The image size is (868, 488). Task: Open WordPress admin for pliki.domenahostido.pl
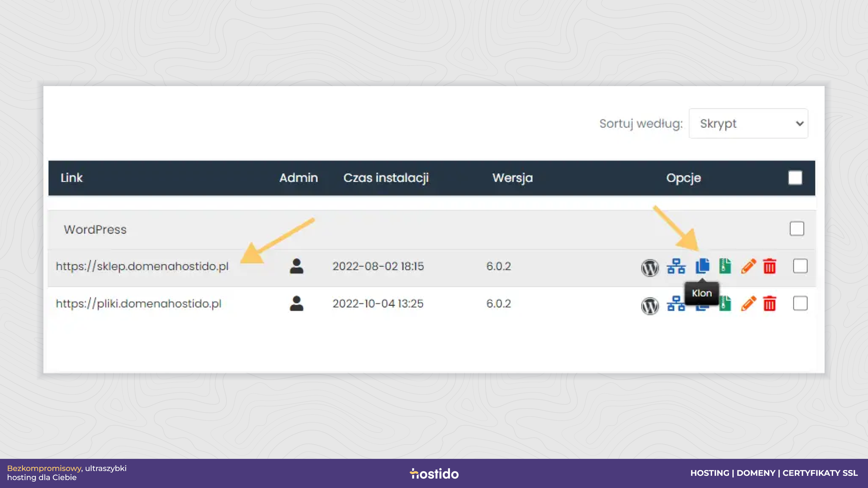coord(650,305)
